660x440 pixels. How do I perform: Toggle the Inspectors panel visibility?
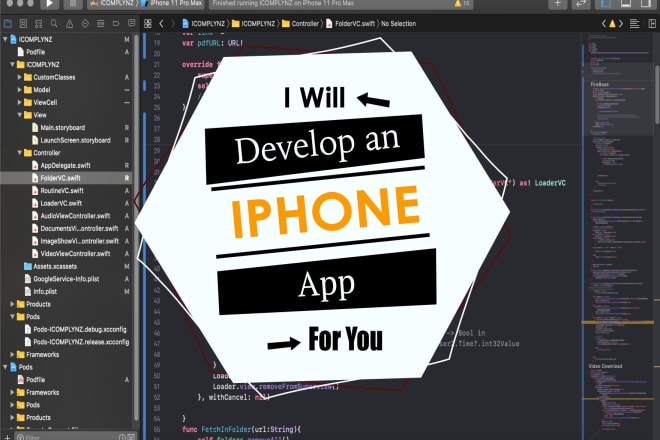tap(646, 4)
